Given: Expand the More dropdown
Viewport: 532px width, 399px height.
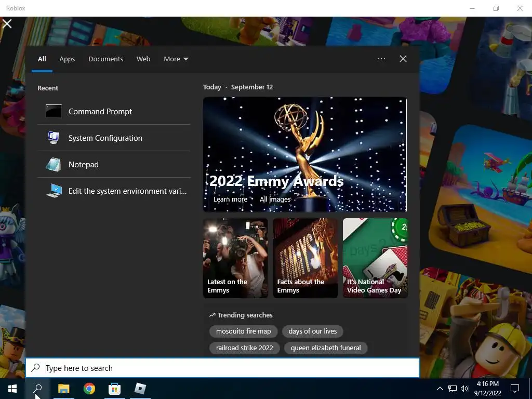Looking at the screenshot, I should pos(176,59).
